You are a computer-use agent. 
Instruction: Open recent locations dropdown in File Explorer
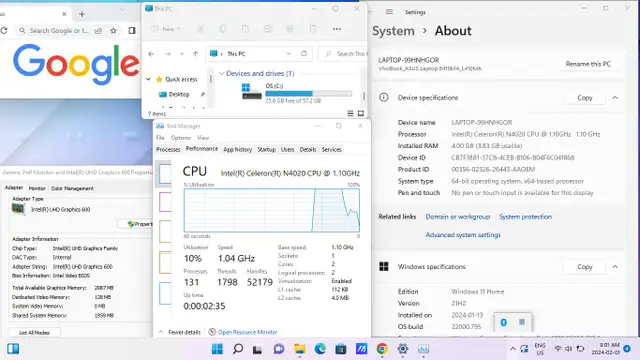pos(182,54)
